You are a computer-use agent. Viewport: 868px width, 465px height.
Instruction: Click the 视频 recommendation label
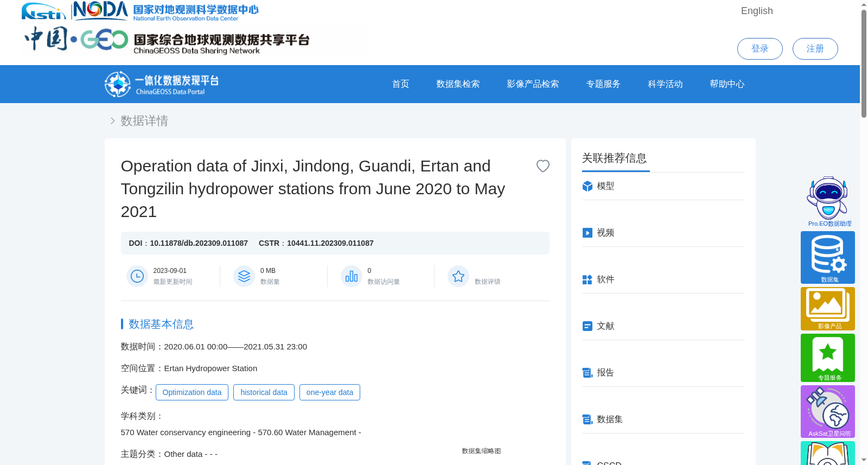point(605,233)
